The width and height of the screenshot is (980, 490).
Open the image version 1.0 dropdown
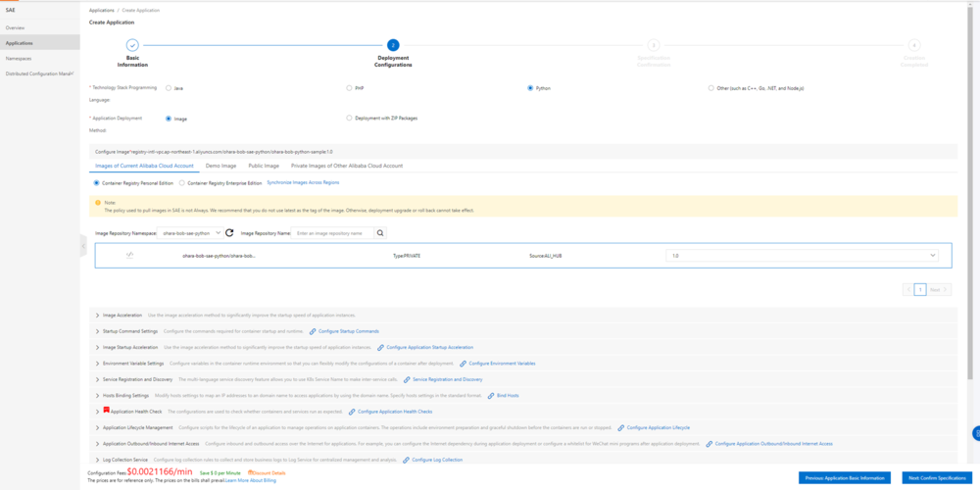[801, 255]
